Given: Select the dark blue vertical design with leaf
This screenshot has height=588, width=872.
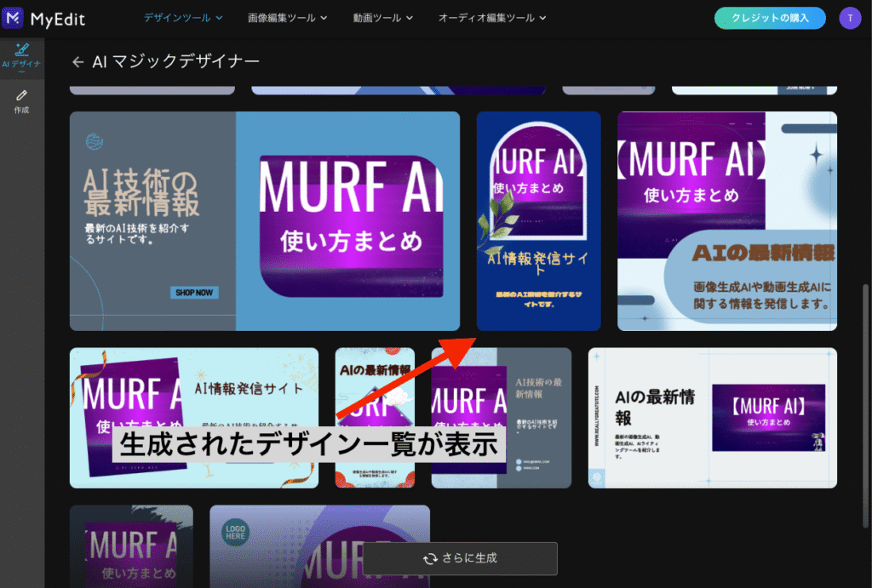Looking at the screenshot, I should [x=538, y=221].
